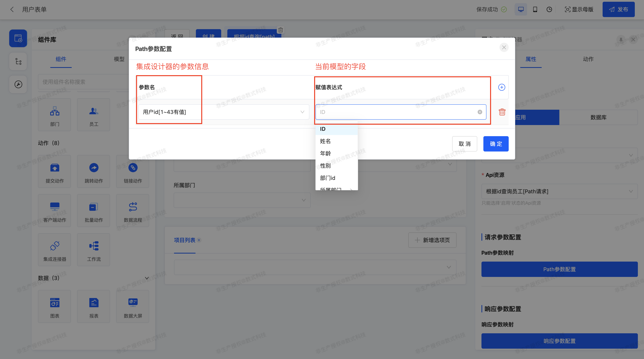The width and height of the screenshot is (644, 359).
Task: Click the Path参数配置 button in properties
Action: tap(559, 269)
